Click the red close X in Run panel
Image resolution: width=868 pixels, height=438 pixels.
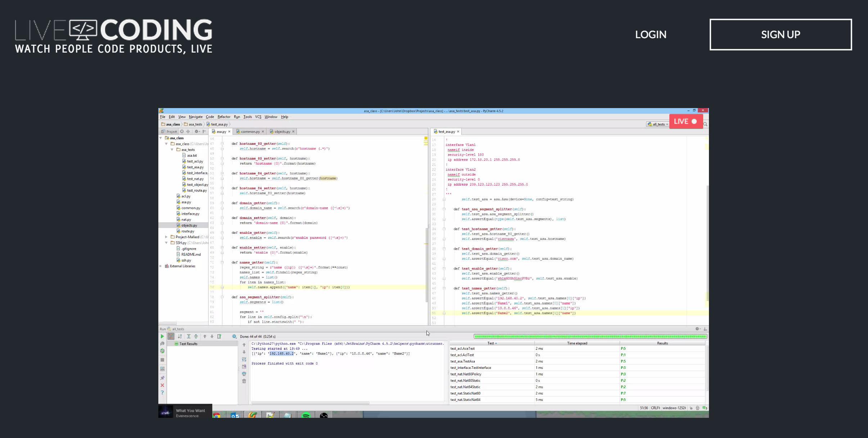(x=162, y=385)
